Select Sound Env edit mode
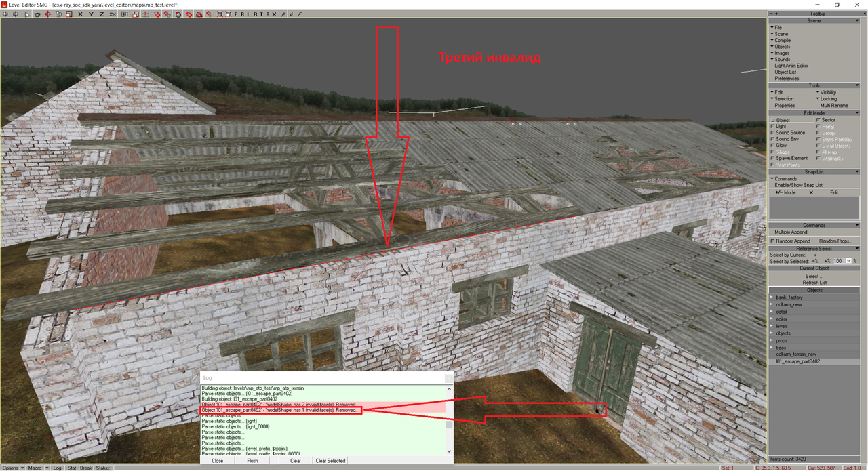Screen dimensions: 868x471 click(x=785, y=139)
